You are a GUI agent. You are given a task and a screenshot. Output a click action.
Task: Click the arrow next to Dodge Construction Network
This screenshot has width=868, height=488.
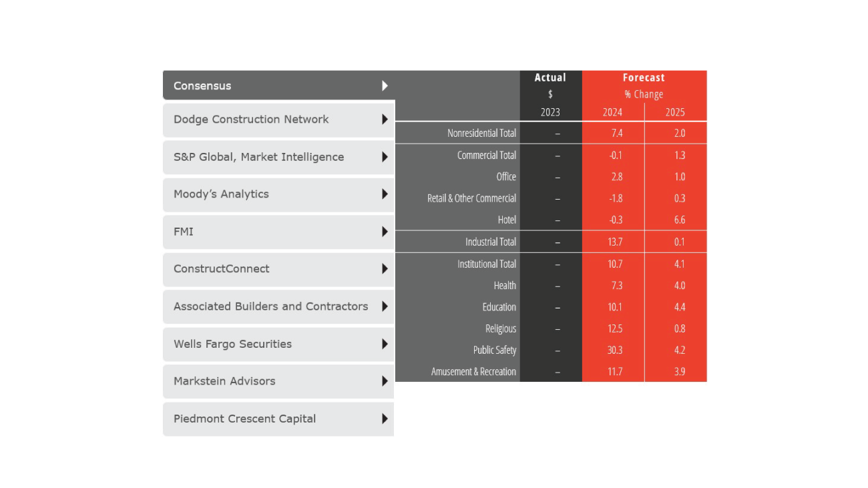point(385,119)
